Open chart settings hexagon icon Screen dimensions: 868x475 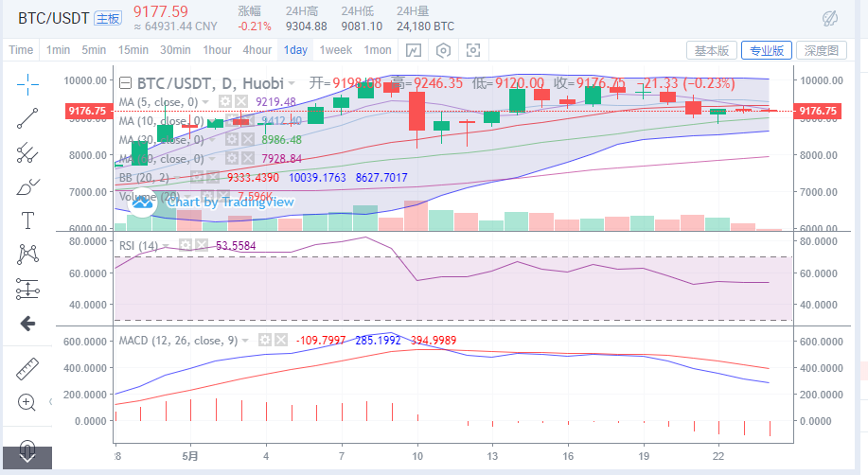click(443, 50)
